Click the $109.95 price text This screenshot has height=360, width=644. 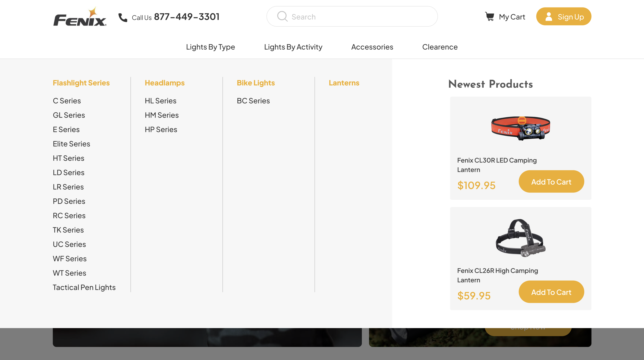click(476, 185)
